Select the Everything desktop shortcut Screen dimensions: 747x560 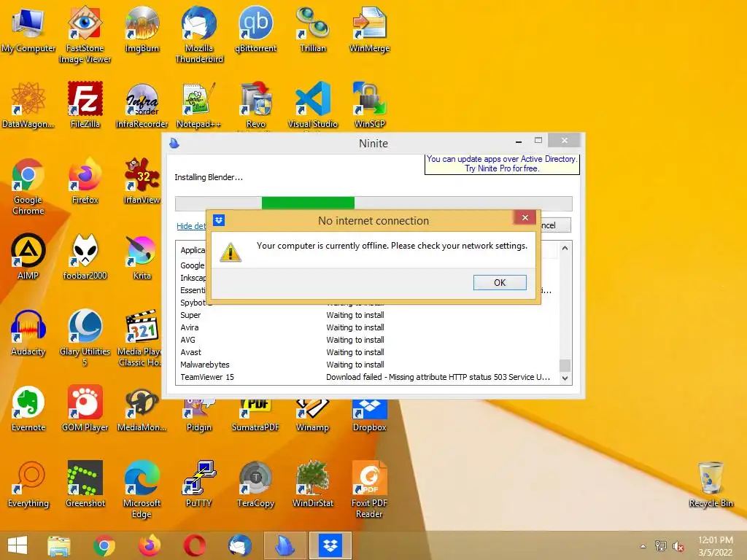(x=28, y=484)
